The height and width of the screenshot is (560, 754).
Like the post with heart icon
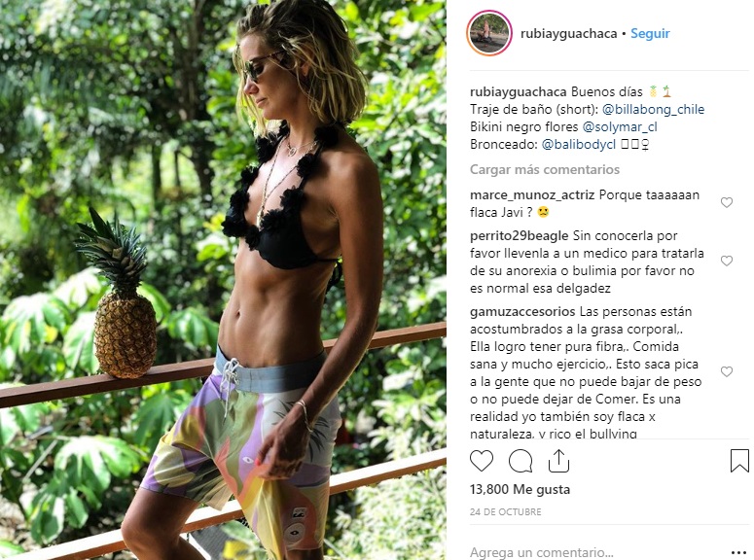(482, 461)
